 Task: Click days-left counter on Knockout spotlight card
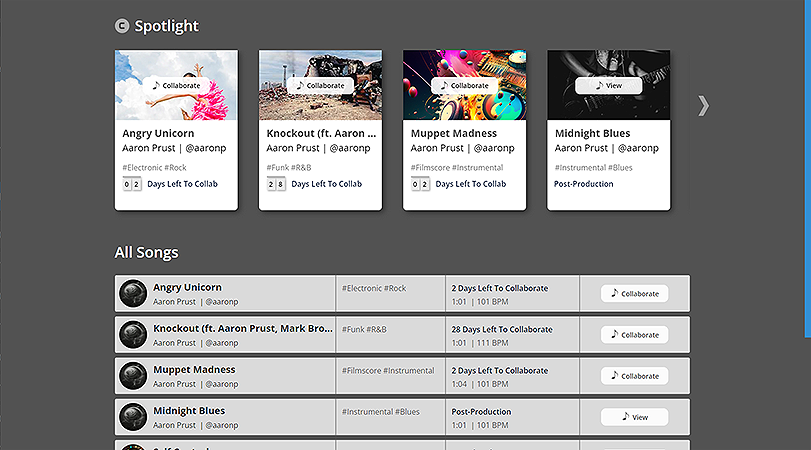tap(276, 184)
